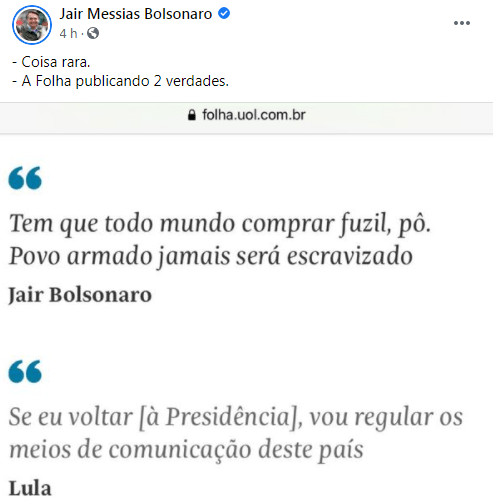493x503 pixels.
Task: Open the three-dot post options menu
Action: pos(462,23)
